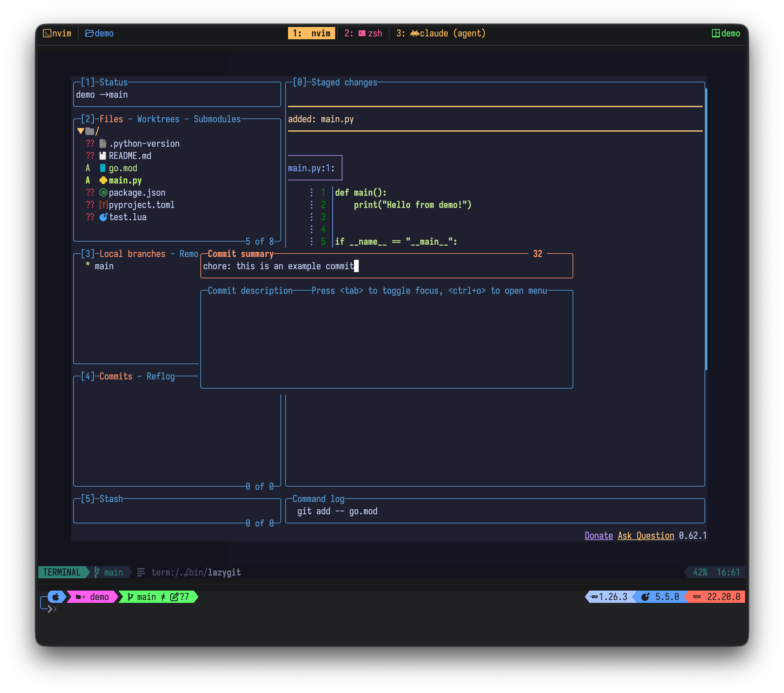Click the Command log panel title
784x693 pixels.
[x=318, y=499]
